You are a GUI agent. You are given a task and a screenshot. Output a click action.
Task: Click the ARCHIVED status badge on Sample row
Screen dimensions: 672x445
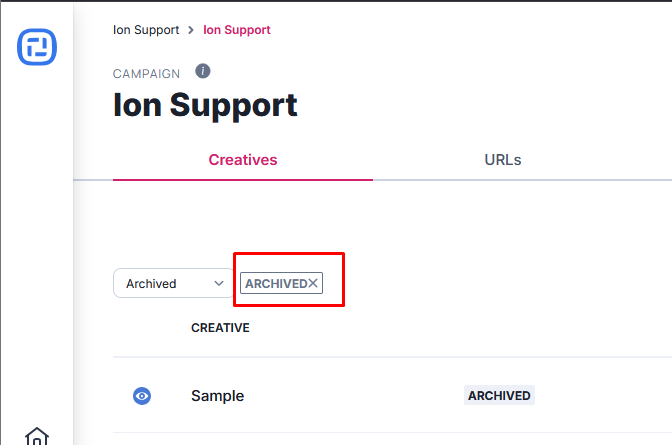click(x=499, y=396)
